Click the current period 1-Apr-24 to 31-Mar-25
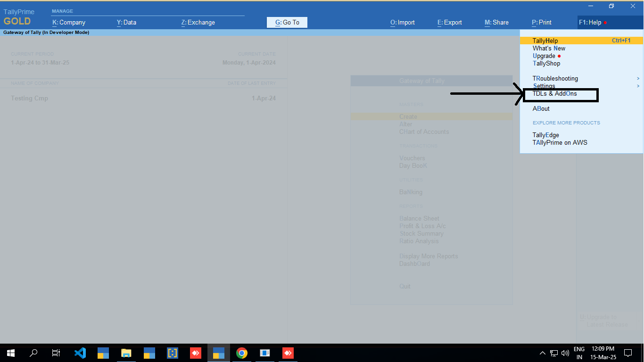 [x=40, y=62]
